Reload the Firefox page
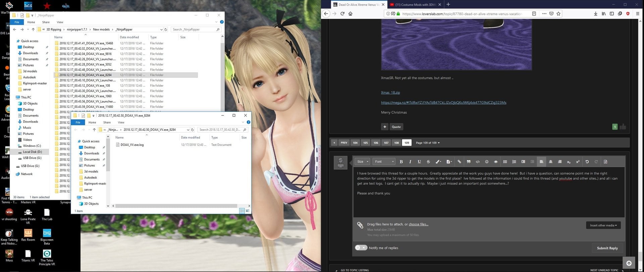The width and height of the screenshot is (644, 272). tap(342, 14)
